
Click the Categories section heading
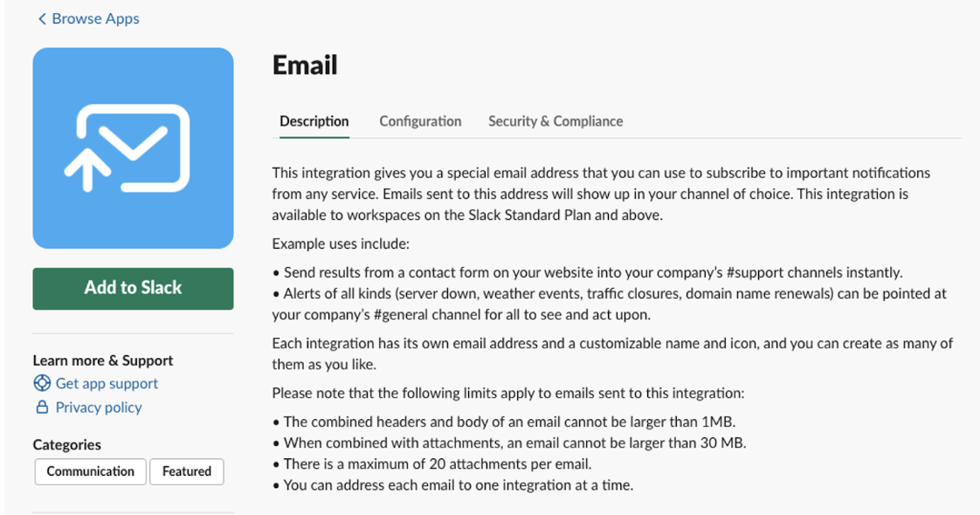tap(67, 445)
